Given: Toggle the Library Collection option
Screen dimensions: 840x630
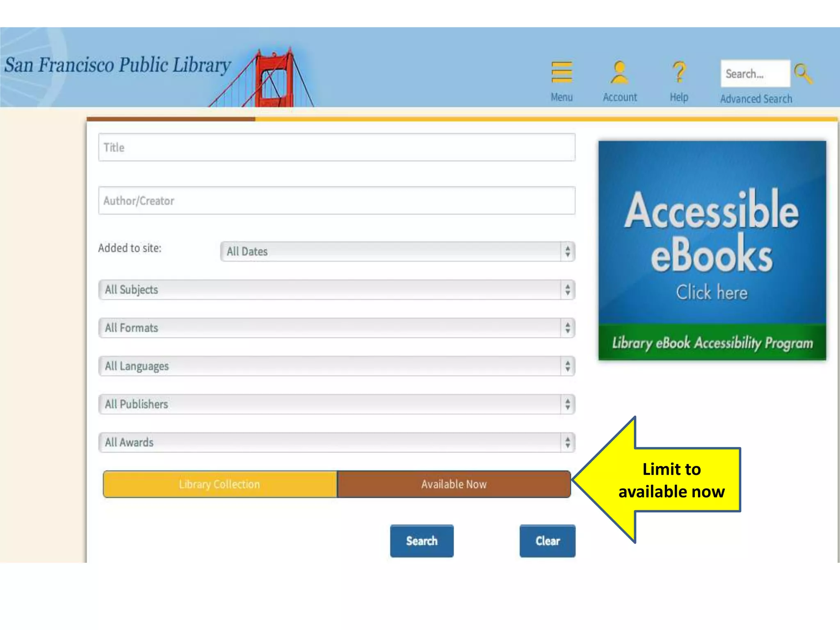Looking at the screenshot, I should [x=220, y=484].
